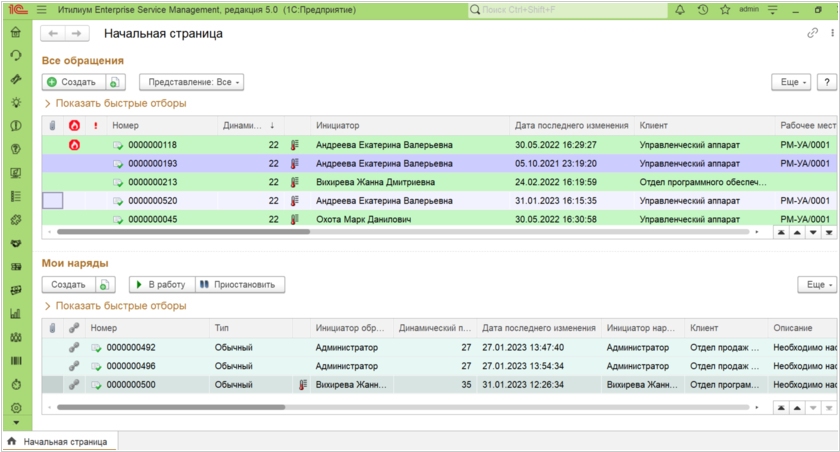Click the get link chain icon
840x452 pixels.
(812, 34)
